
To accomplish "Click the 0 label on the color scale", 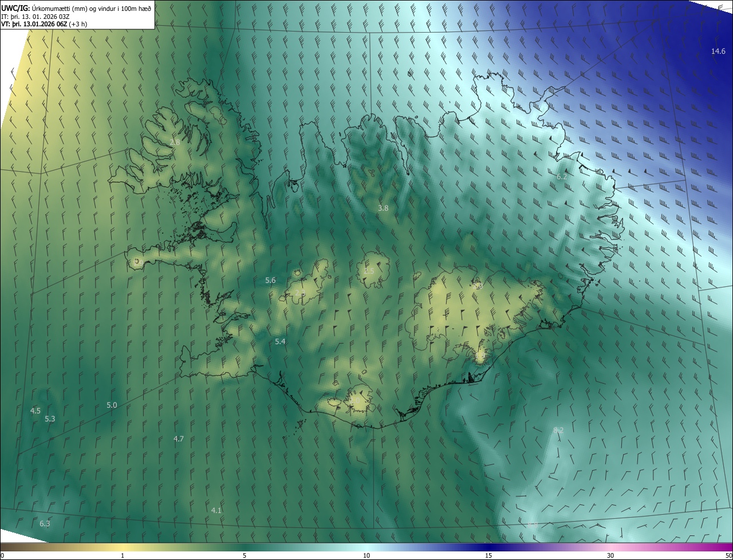I will click(2, 555).
